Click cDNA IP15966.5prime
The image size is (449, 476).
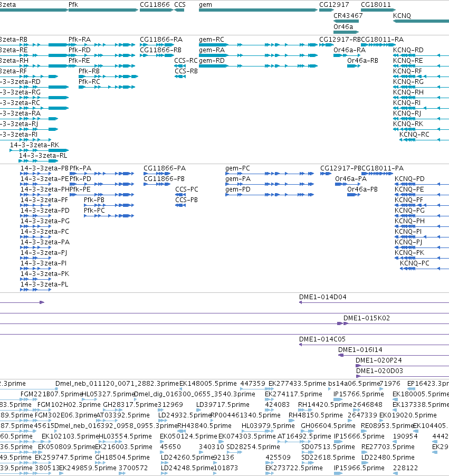pyautogui.click(x=359, y=468)
